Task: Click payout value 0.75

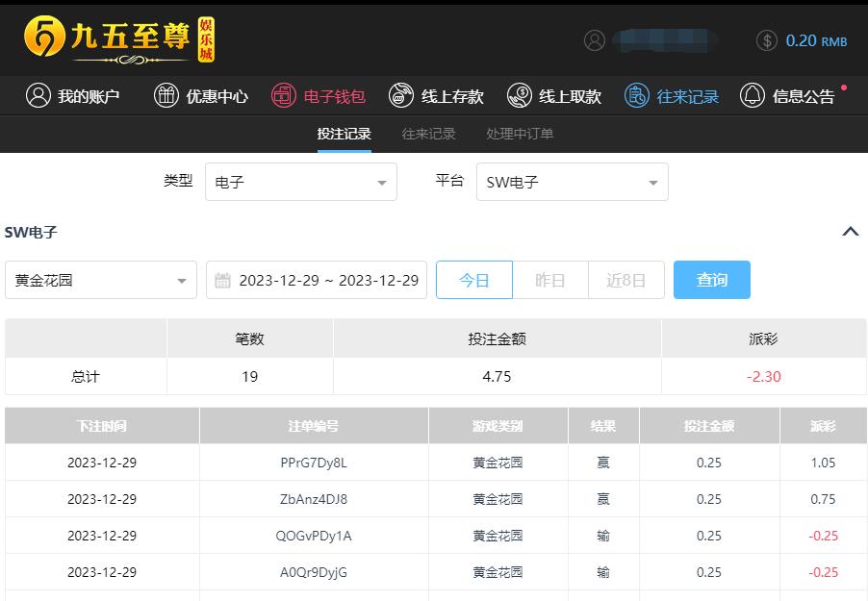Action: [x=823, y=499]
